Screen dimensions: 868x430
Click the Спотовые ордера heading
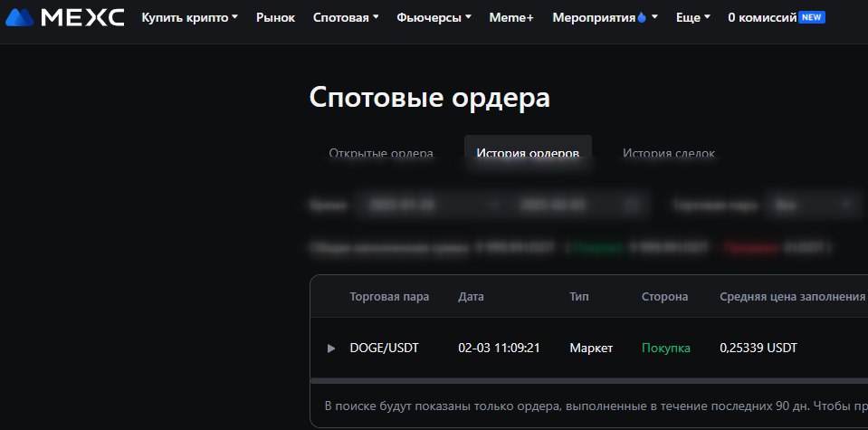click(x=430, y=98)
